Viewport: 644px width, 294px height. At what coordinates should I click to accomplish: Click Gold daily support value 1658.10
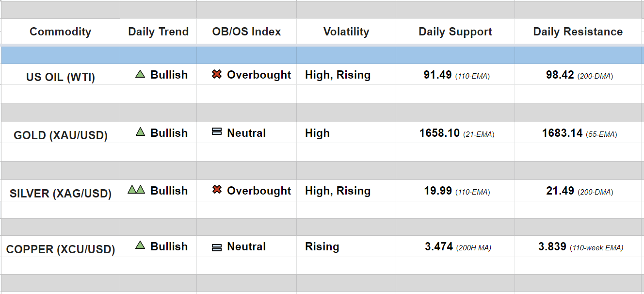click(x=439, y=133)
